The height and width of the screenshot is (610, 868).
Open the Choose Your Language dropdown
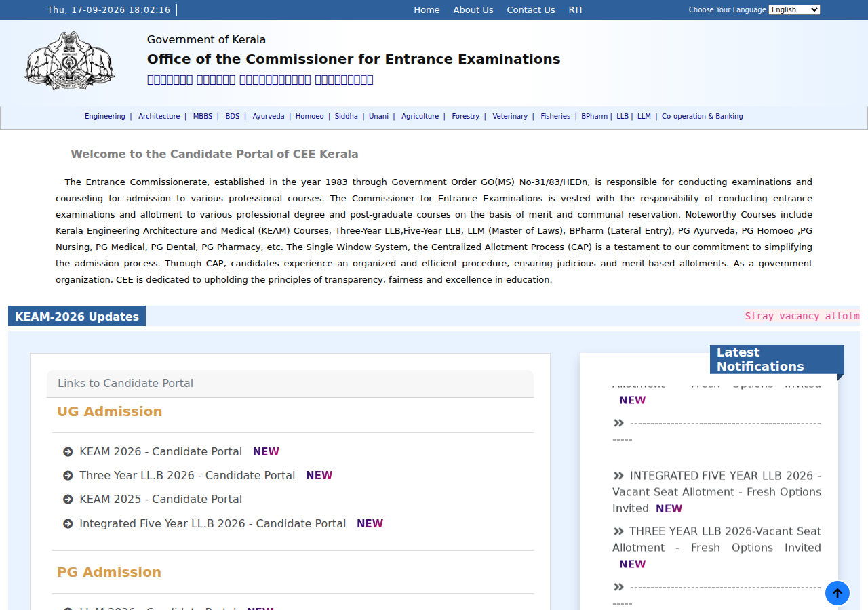pyautogui.click(x=794, y=9)
